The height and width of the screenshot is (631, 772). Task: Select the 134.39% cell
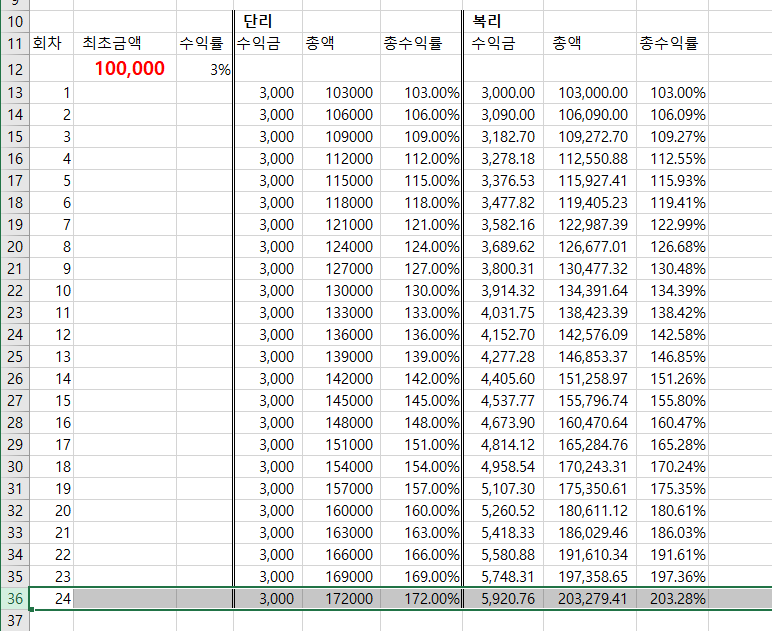click(673, 290)
